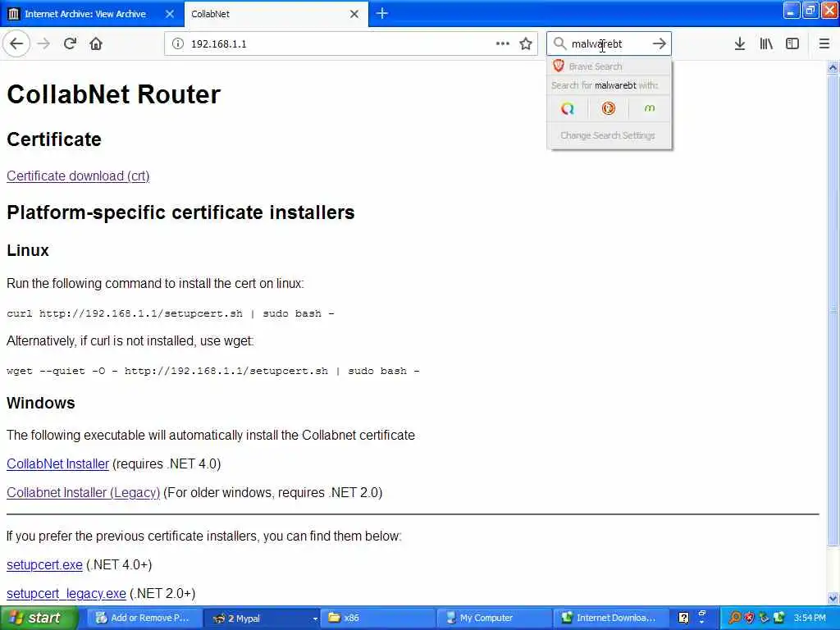Open the Certificate download (crt) link

pos(78,176)
